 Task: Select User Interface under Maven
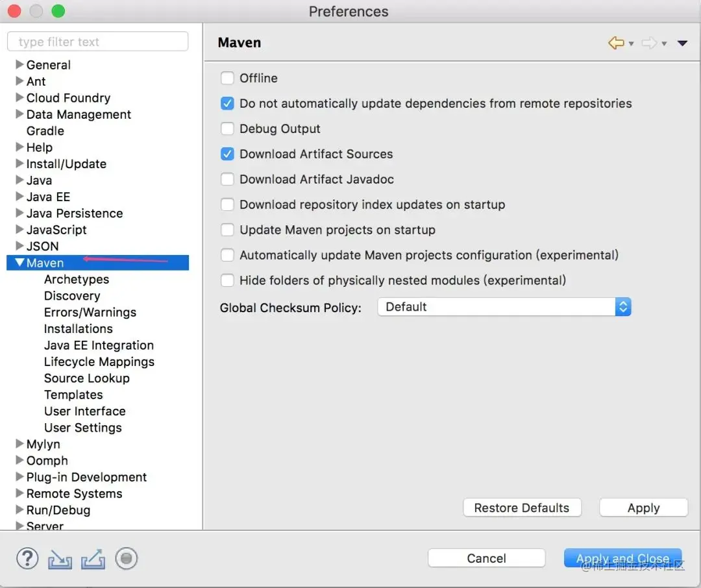click(x=85, y=411)
